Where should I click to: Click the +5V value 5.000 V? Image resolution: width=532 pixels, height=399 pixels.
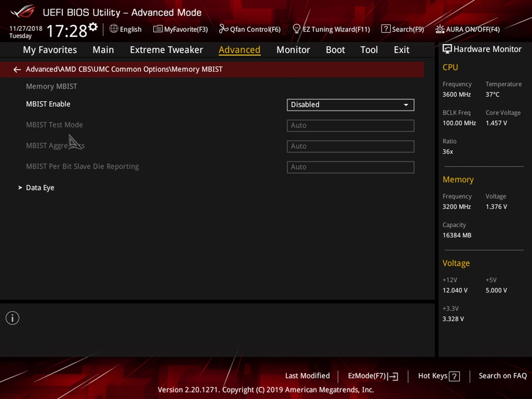(x=496, y=290)
